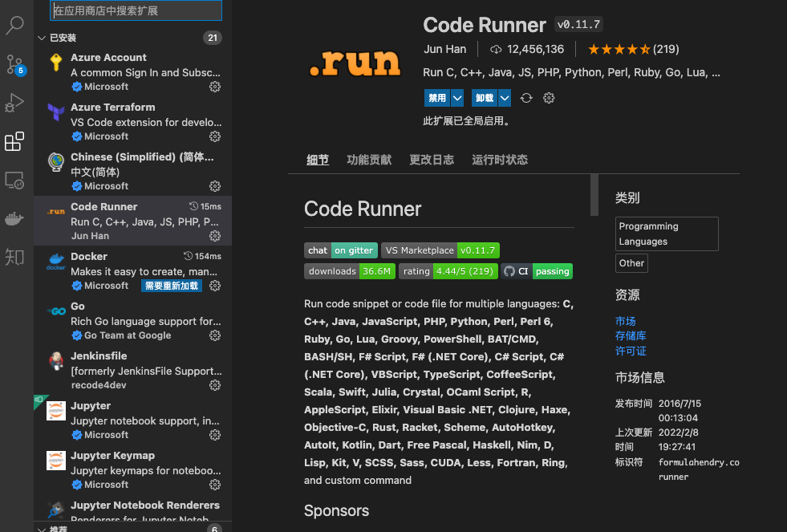
Task: Click the Other category tag
Action: point(631,263)
